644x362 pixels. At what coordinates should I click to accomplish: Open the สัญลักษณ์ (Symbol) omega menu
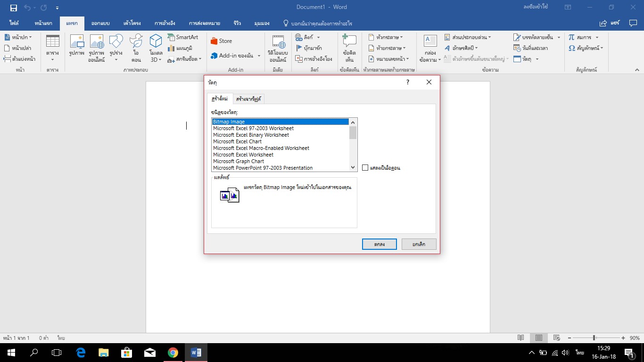click(x=586, y=48)
